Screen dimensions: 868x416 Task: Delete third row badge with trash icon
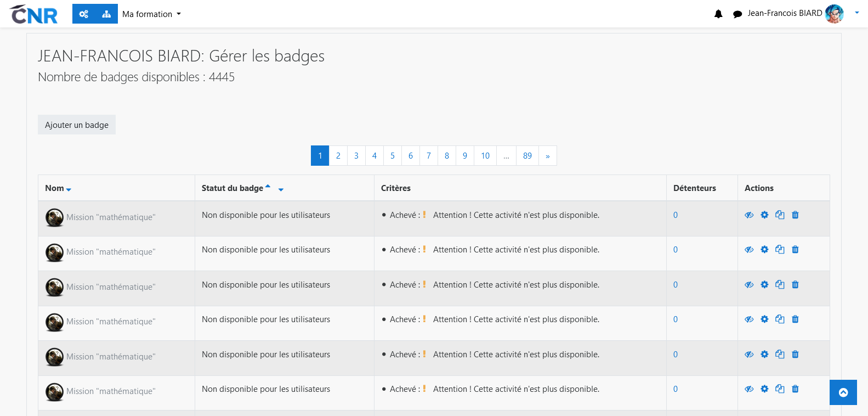coord(795,285)
